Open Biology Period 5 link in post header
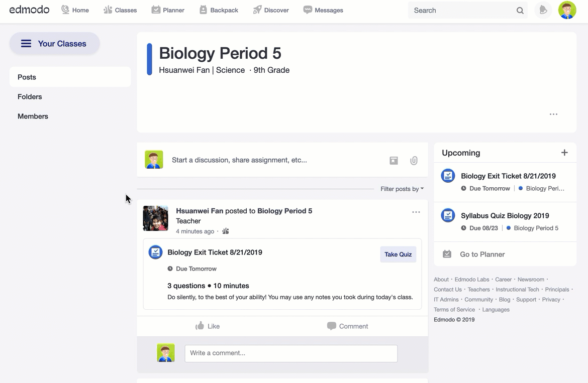Viewport: 588px width, 383px height. click(284, 211)
